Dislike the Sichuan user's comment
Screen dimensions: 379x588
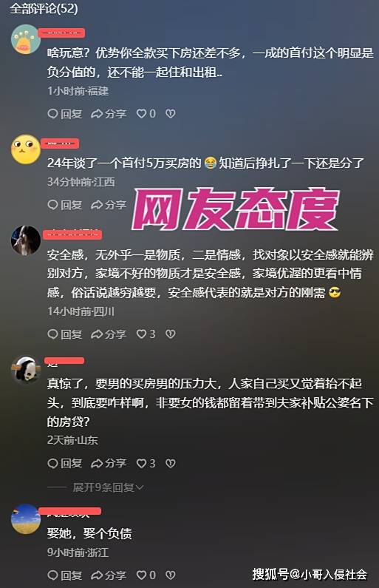171,334
